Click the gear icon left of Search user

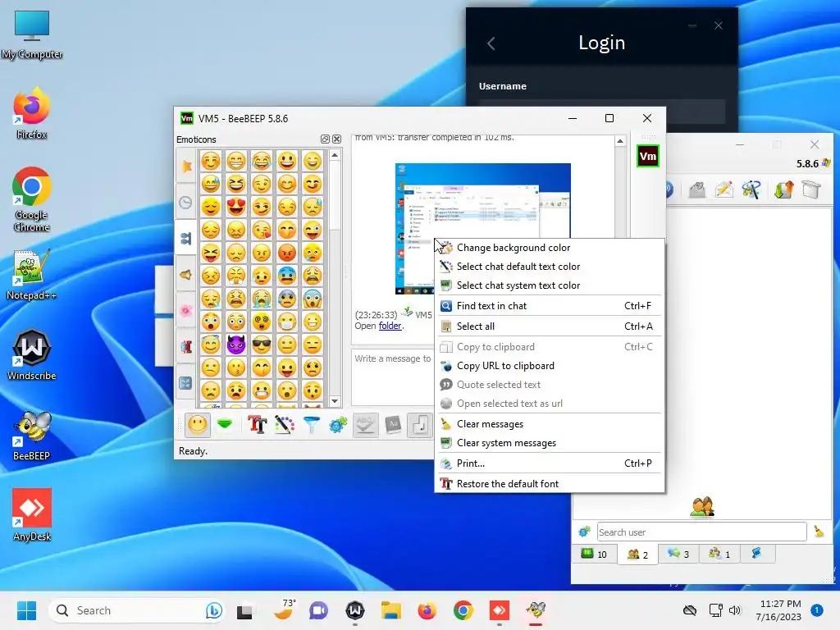[x=584, y=532]
